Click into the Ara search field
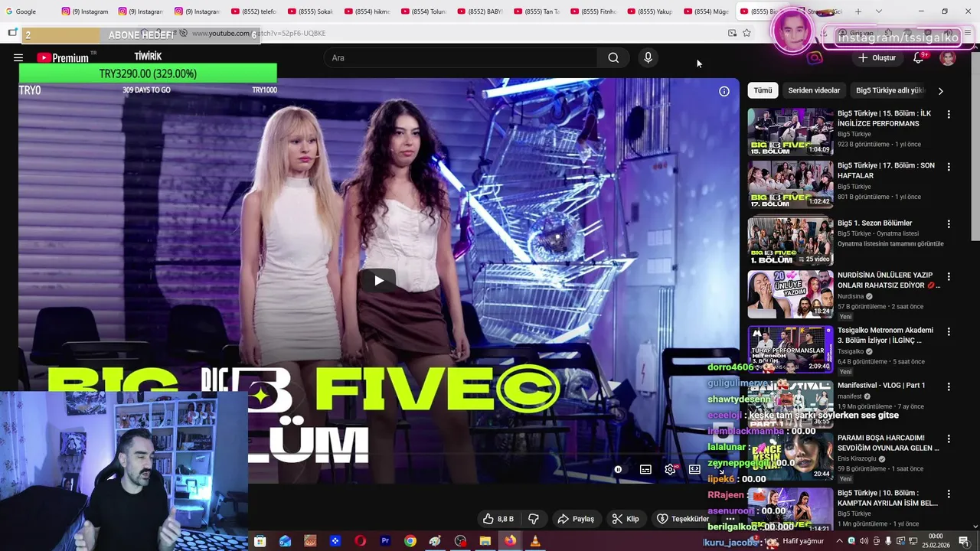 461,57
